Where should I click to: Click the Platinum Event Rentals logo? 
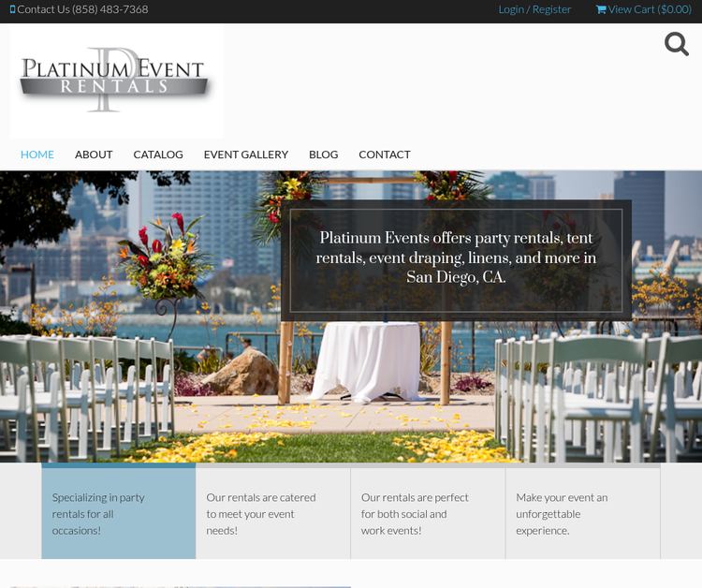point(116,81)
